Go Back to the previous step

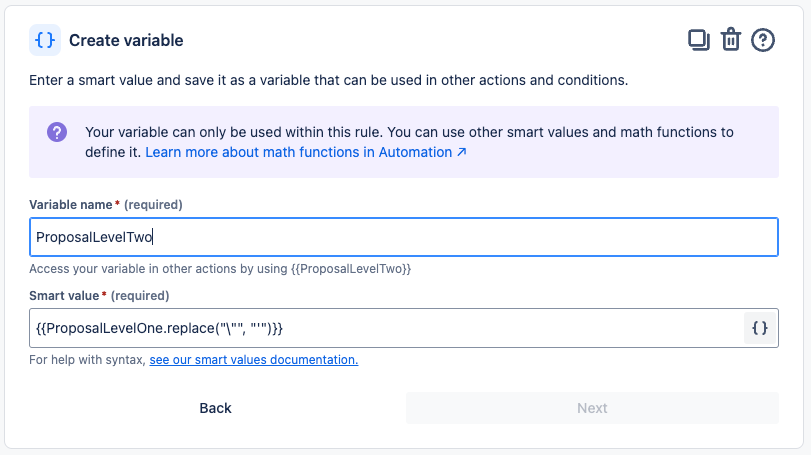(x=215, y=408)
